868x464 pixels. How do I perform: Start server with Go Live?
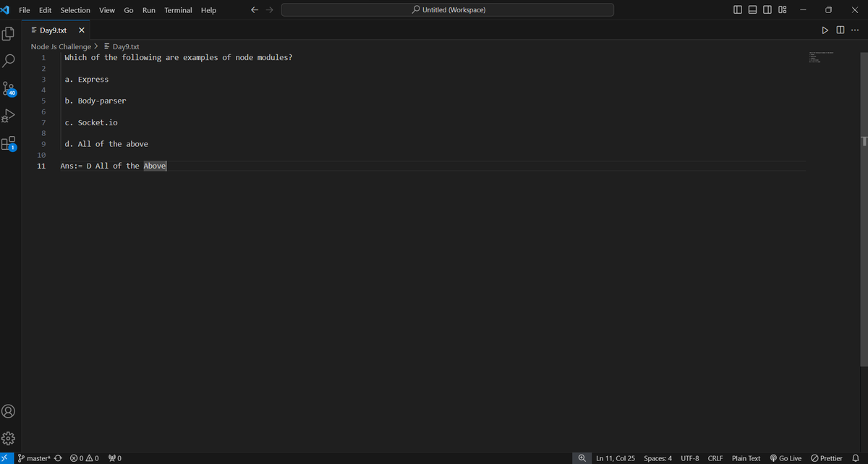[784, 458]
